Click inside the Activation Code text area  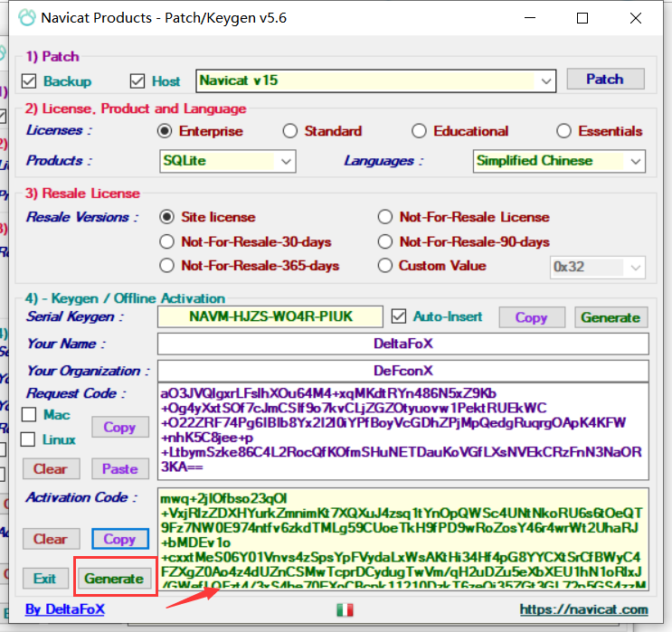coord(402,539)
